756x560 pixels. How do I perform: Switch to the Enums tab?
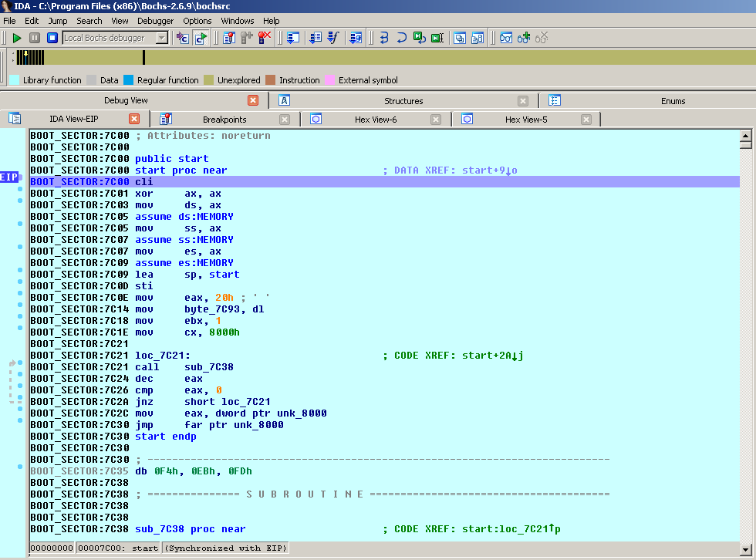673,101
